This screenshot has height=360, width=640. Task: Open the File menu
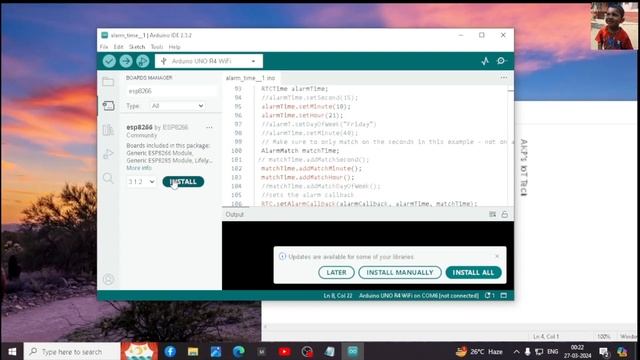click(104, 47)
